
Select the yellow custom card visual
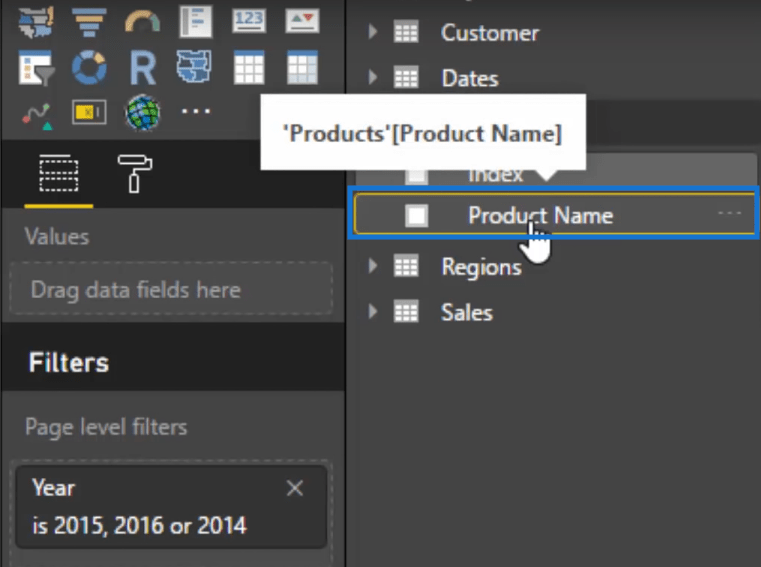click(89, 113)
